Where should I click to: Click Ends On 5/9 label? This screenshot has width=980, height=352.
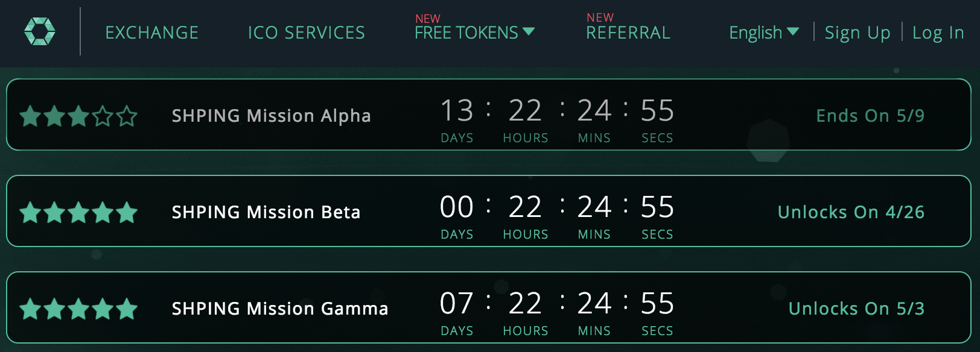click(x=870, y=116)
